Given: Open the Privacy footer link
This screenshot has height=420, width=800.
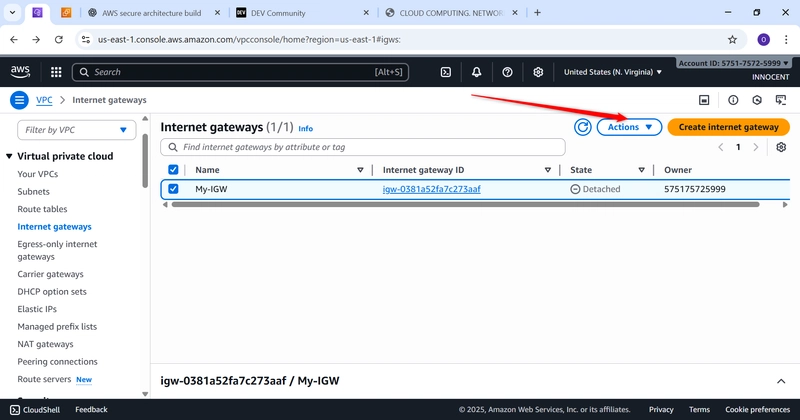Looking at the screenshot, I should [x=661, y=409].
